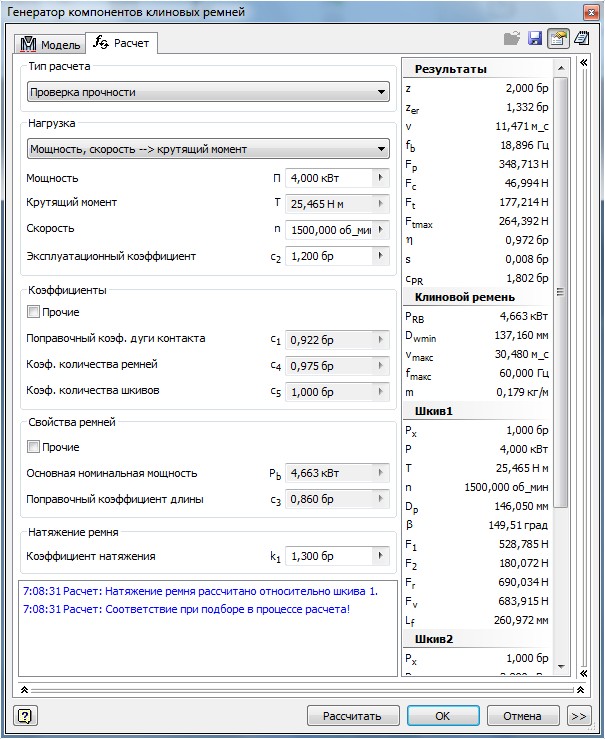Click arrow beside c3 0,860 бр field
Viewport: 605px width, 739px height.
(381, 499)
